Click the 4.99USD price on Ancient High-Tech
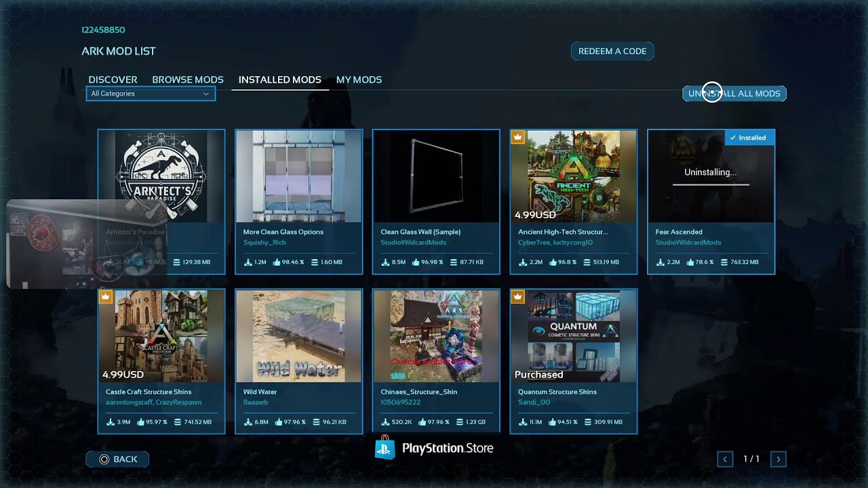The height and width of the screenshot is (488, 868). click(x=535, y=215)
